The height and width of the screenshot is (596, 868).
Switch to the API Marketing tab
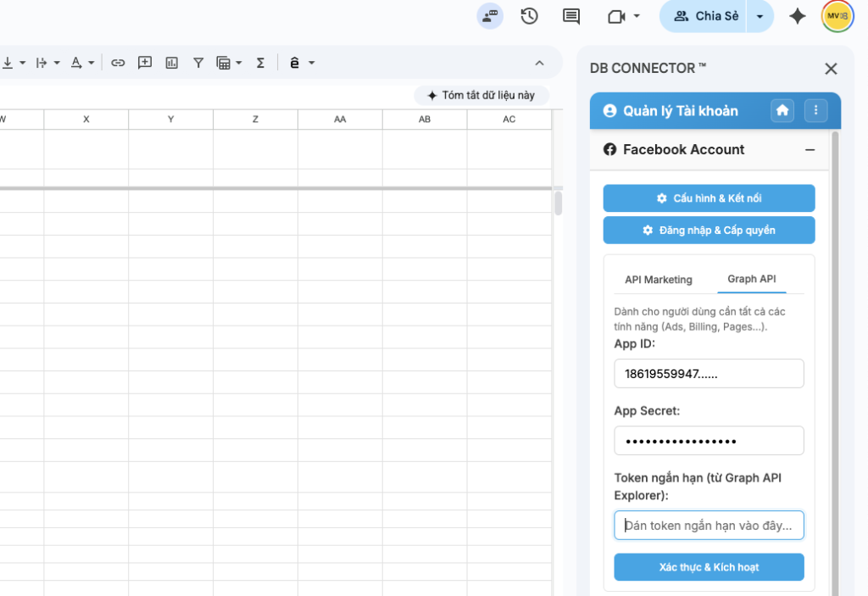[659, 280]
